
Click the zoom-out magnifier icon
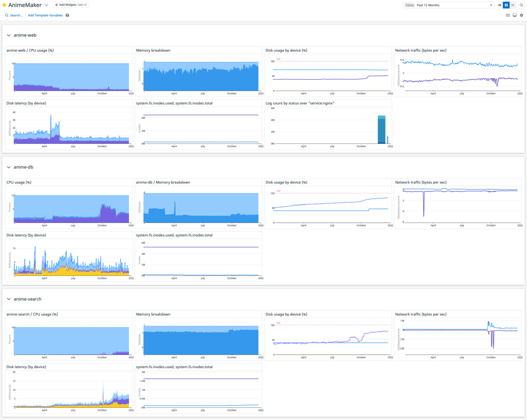[x=521, y=5]
